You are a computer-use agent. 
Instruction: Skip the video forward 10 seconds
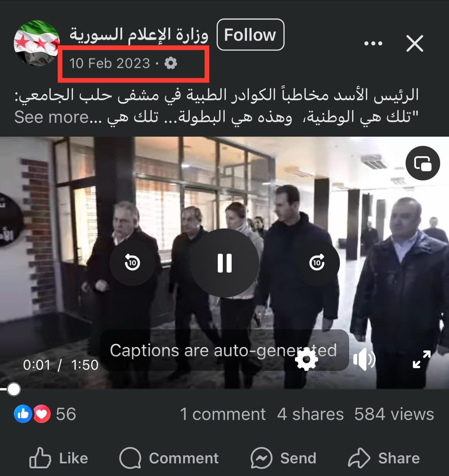click(x=317, y=263)
